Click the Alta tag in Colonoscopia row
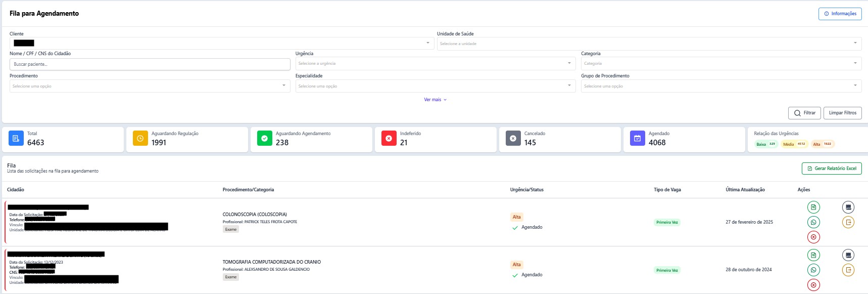This screenshot has width=868, height=294. tap(516, 217)
